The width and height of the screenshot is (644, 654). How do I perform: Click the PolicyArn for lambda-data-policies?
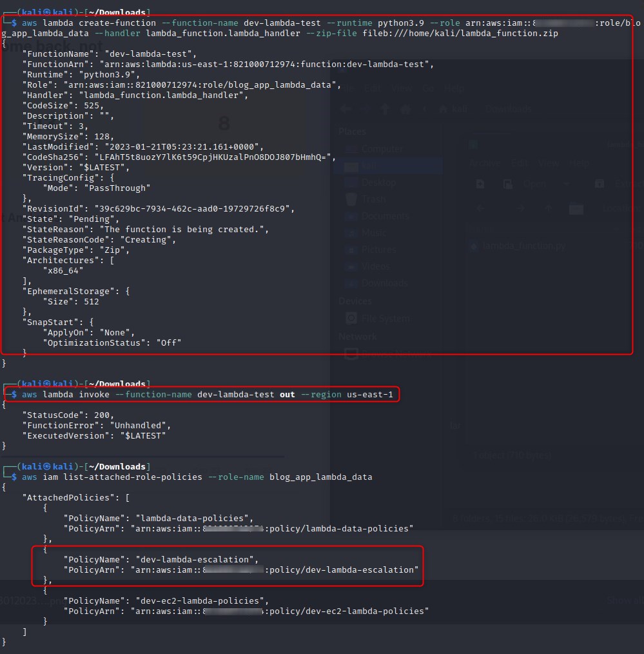pos(238,528)
